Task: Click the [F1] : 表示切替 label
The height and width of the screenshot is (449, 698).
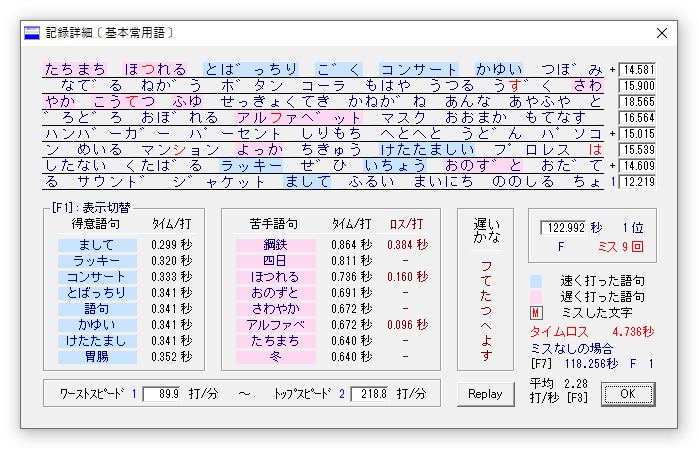Action: 91,208
